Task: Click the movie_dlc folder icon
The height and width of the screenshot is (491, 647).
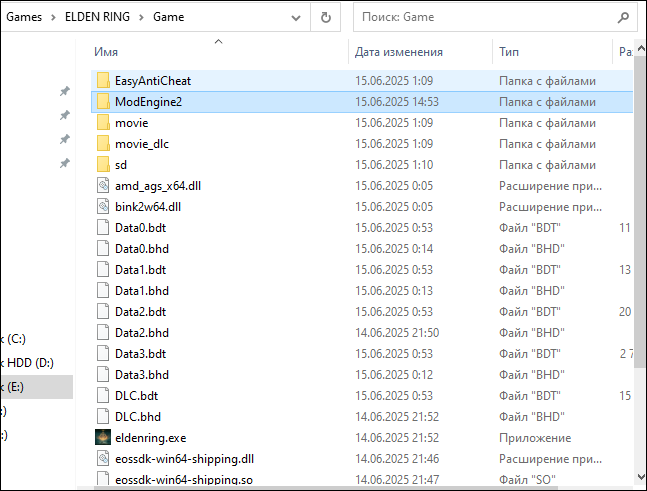Action: point(103,144)
